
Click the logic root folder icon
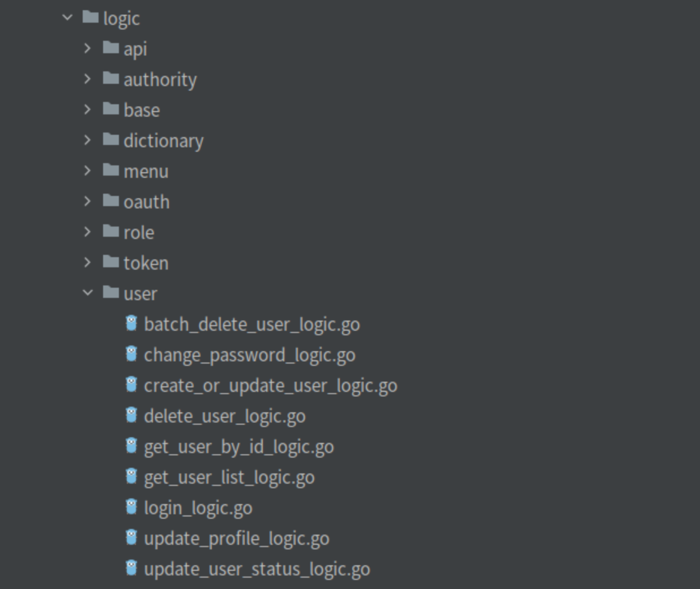click(91, 17)
